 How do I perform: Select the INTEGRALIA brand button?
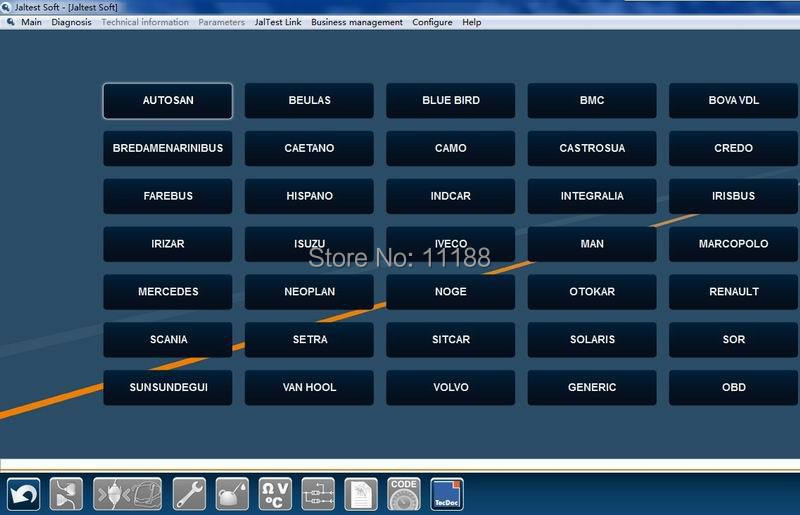(592, 196)
